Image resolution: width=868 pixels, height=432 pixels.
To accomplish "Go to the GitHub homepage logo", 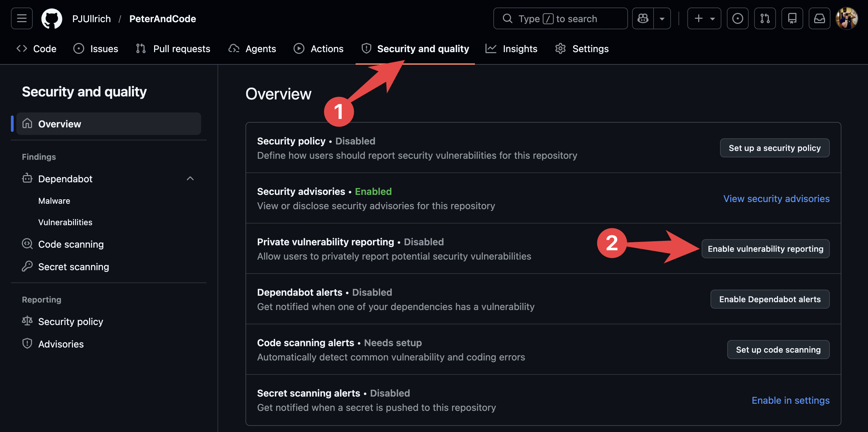I will [51, 18].
